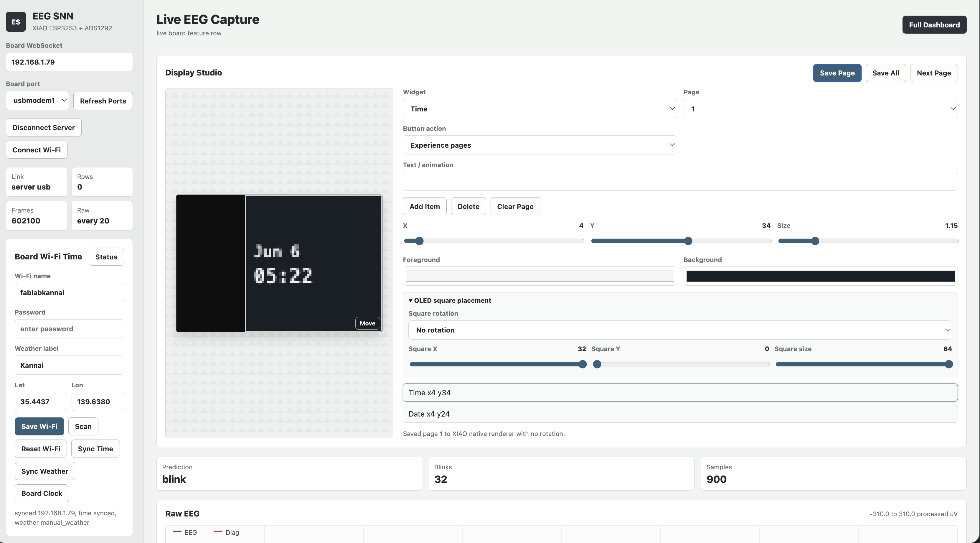This screenshot has width=980, height=543.
Task: Click the Square X slider
Action: [x=498, y=364]
